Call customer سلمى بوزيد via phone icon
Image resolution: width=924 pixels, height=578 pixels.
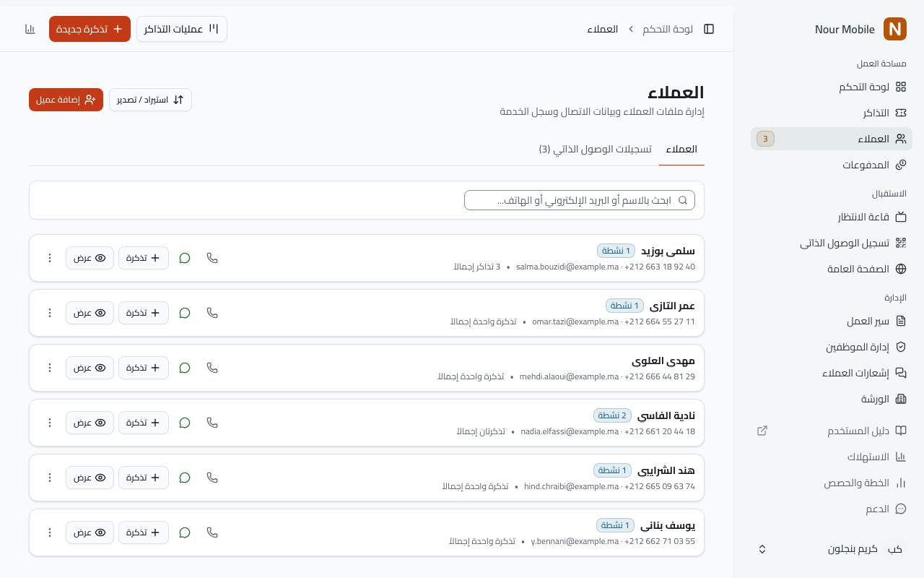click(x=212, y=258)
